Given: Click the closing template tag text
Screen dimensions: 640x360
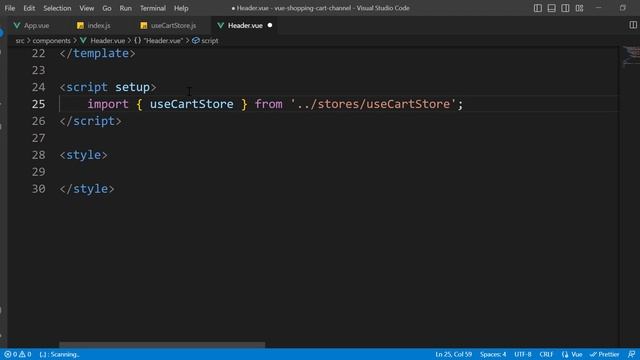Looking at the screenshot, I should [97, 53].
